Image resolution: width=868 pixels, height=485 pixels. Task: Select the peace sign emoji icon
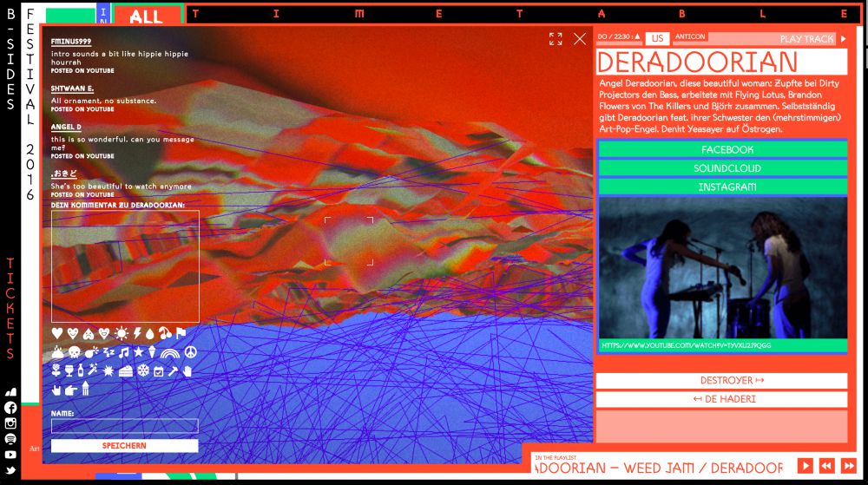(191, 351)
